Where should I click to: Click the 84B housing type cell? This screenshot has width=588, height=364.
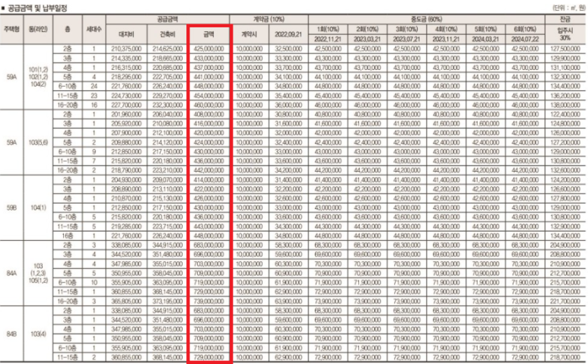point(11,334)
